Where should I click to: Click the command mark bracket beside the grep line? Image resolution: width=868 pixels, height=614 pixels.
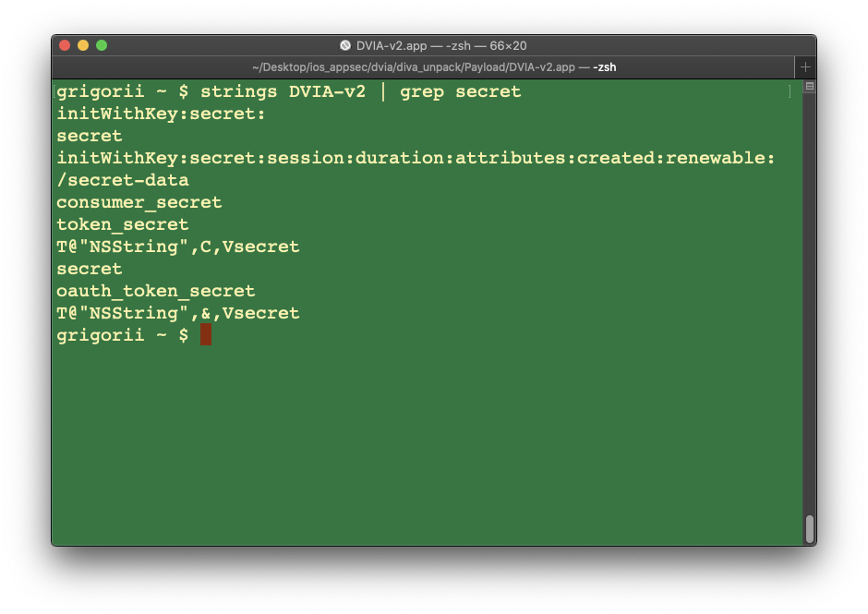tap(790, 91)
